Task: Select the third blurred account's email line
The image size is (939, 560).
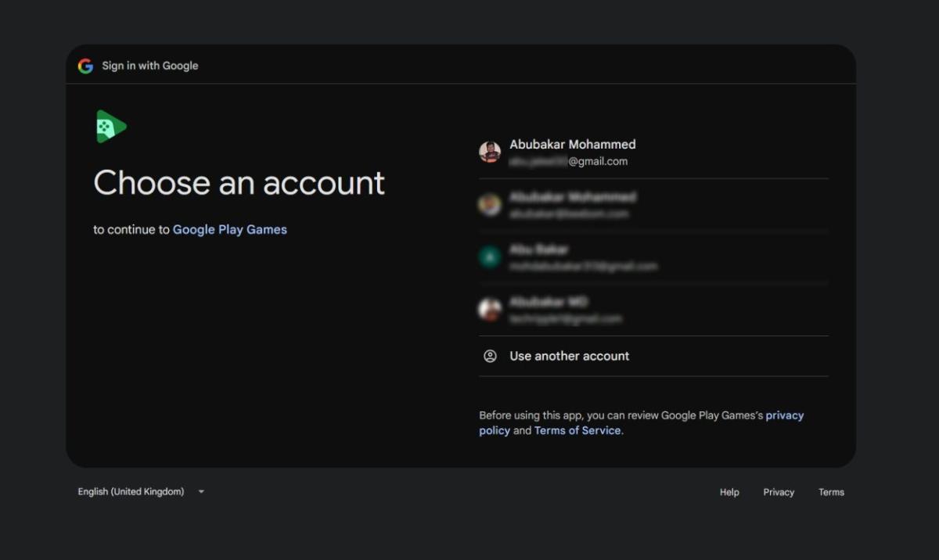Action: click(x=583, y=266)
